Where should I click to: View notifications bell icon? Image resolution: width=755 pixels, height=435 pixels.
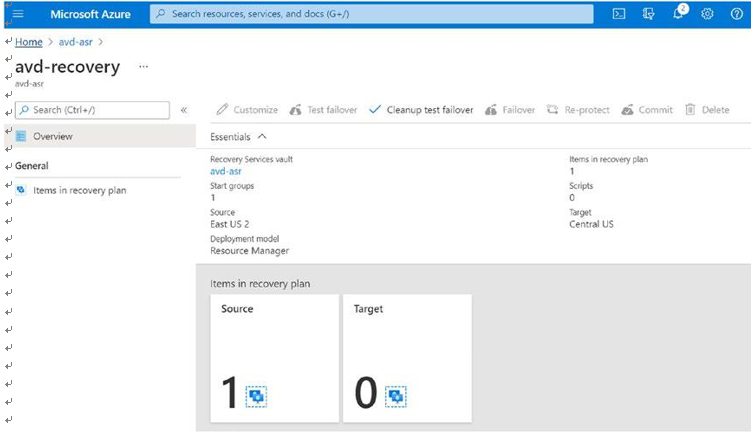point(678,13)
